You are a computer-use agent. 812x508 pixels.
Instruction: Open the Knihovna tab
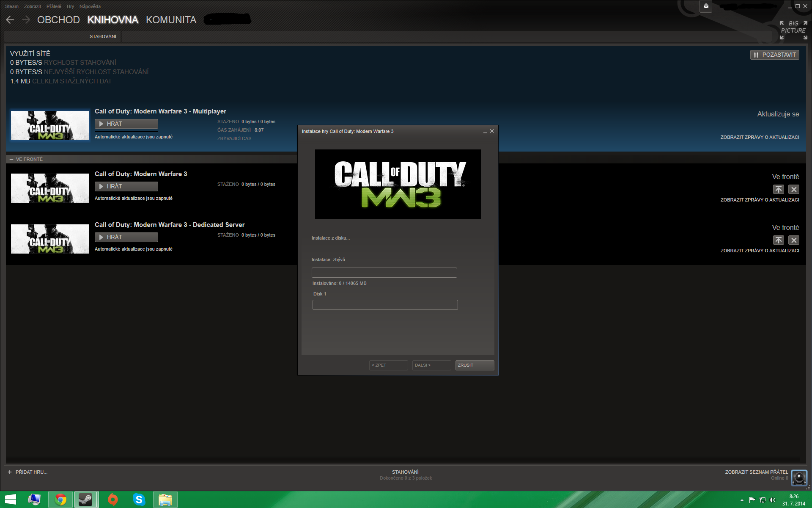click(x=112, y=20)
